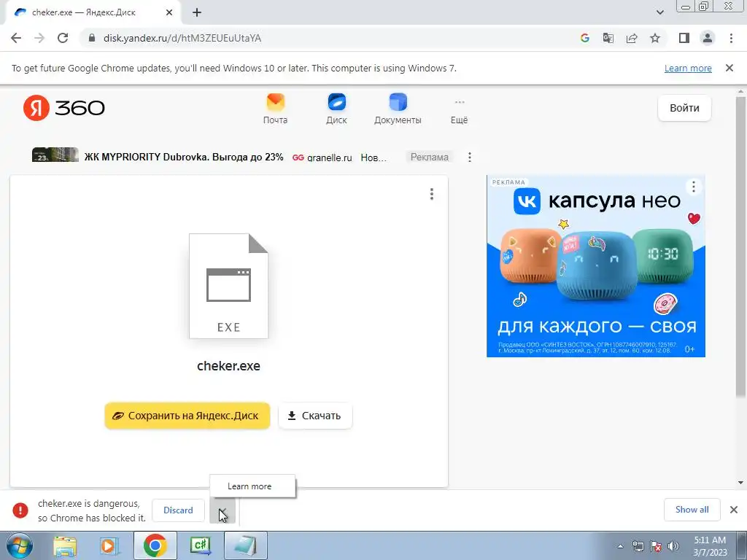This screenshot has height=560, width=747.
Task: Click the share page icon
Action: pyautogui.click(x=632, y=38)
